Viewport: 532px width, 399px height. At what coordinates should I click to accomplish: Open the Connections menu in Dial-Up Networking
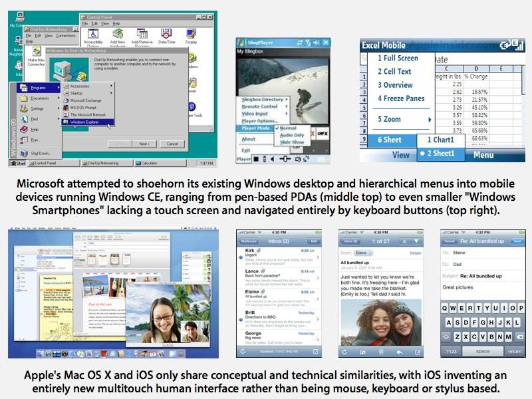[66, 36]
